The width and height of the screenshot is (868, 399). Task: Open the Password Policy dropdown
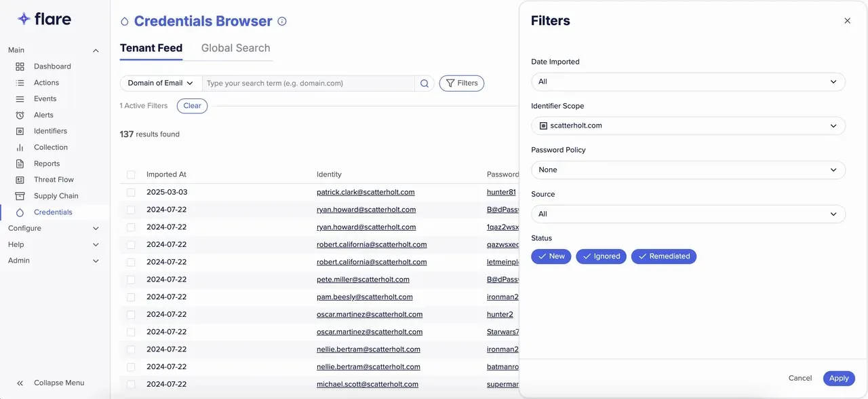point(688,170)
